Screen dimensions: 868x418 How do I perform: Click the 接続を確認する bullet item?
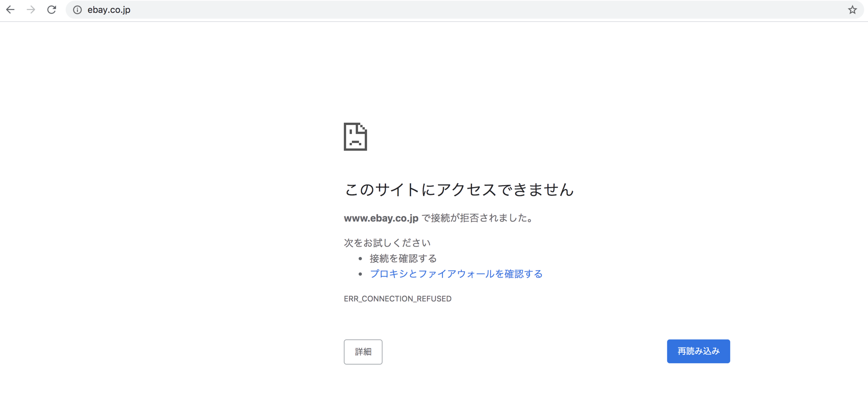tap(403, 258)
